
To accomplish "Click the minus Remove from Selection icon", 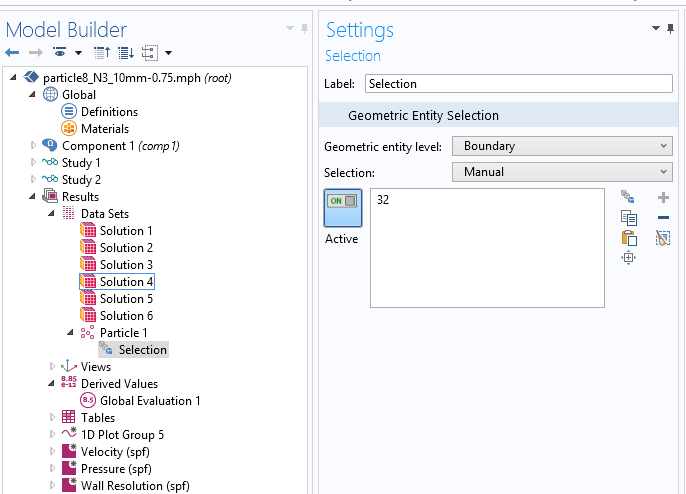I will click(662, 218).
